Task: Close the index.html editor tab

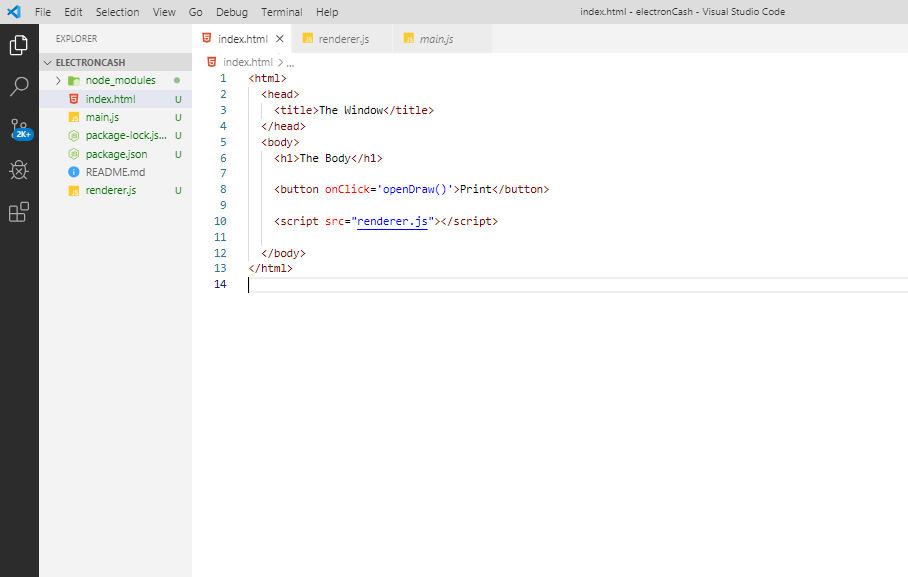Action: click(x=280, y=39)
